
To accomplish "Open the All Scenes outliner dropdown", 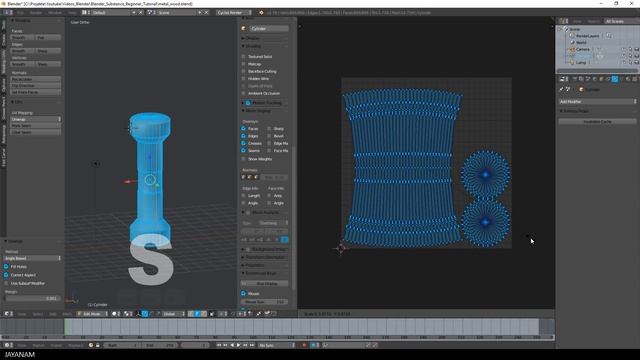I will click(620, 21).
